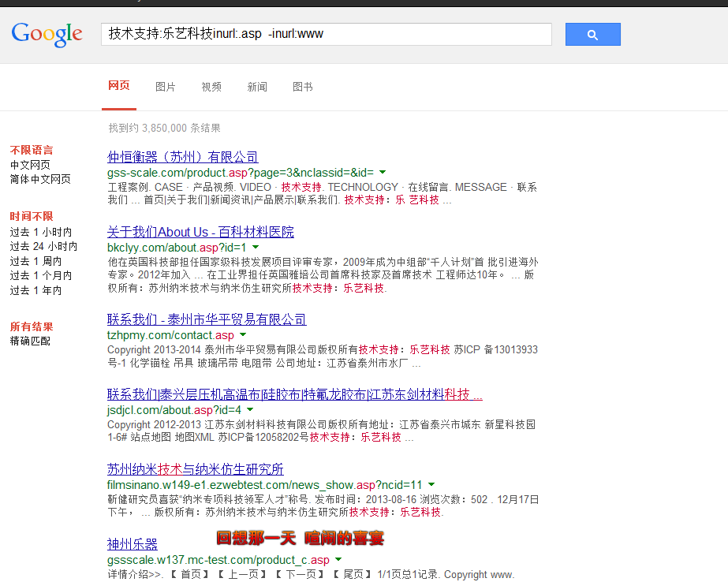Viewport: 728px width, 582px height.
Task: Switch to the 新闻 tab
Action: coord(257,87)
